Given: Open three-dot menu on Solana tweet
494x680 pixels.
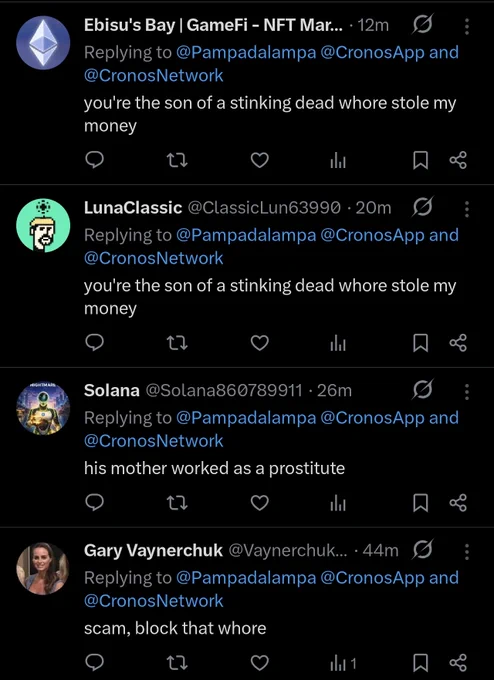Looking at the screenshot, I should point(467,392).
